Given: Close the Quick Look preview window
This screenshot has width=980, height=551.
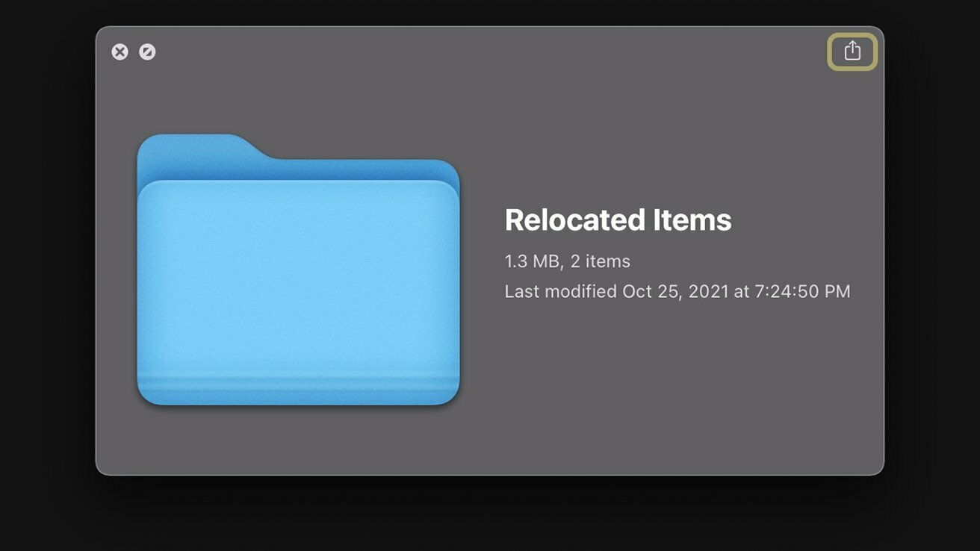Looking at the screenshot, I should point(120,52).
